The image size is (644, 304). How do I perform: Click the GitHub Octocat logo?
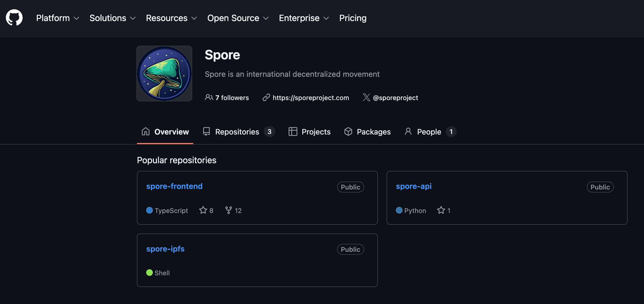(14, 18)
